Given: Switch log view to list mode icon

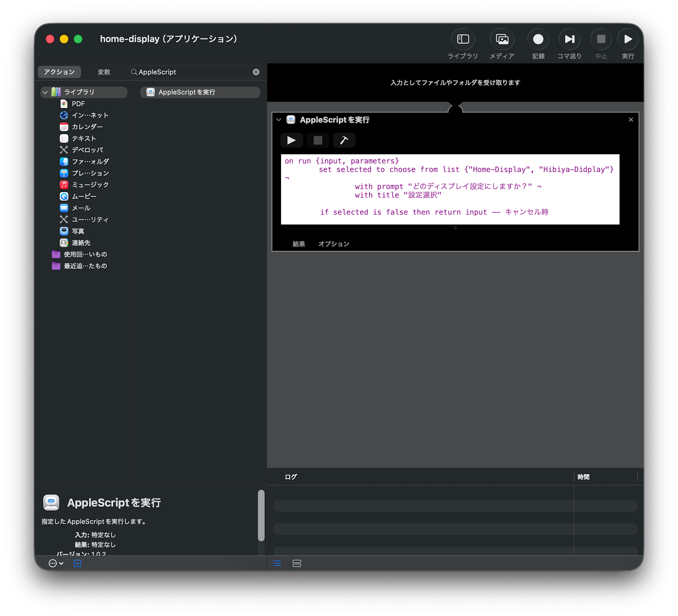Looking at the screenshot, I should pos(277,563).
